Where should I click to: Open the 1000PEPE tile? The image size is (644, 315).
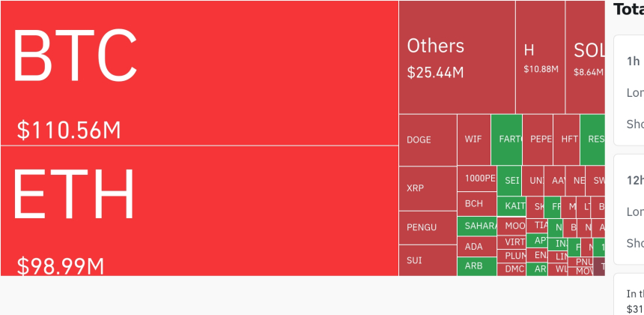pyautogui.click(x=477, y=178)
